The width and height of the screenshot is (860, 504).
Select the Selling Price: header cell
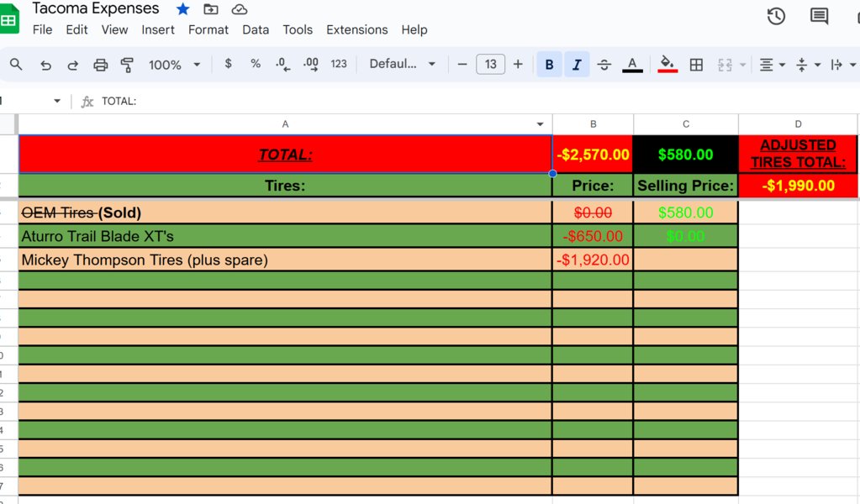point(686,186)
